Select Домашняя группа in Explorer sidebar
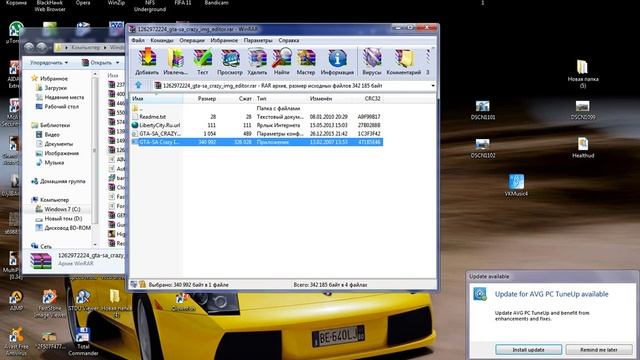The image size is (640, 360). [59, 181]
